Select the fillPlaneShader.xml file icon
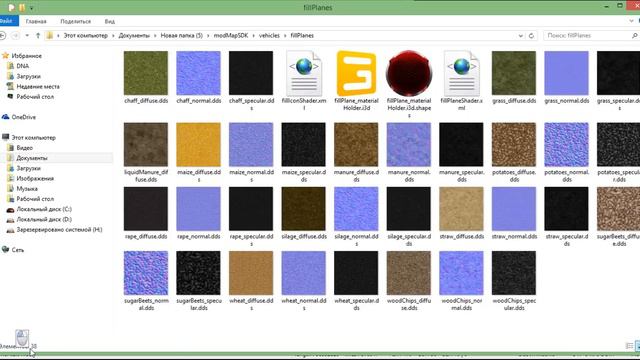Image resolution: width=640 pixels, height=360 pixels. tap(461, 73)
